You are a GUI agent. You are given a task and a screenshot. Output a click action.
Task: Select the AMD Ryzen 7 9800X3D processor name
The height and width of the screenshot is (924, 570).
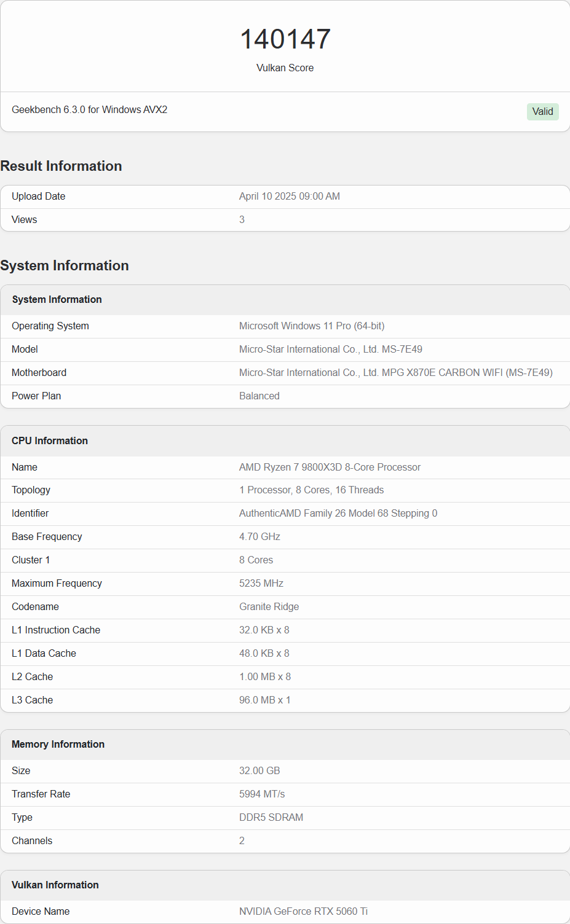(330, 467)
